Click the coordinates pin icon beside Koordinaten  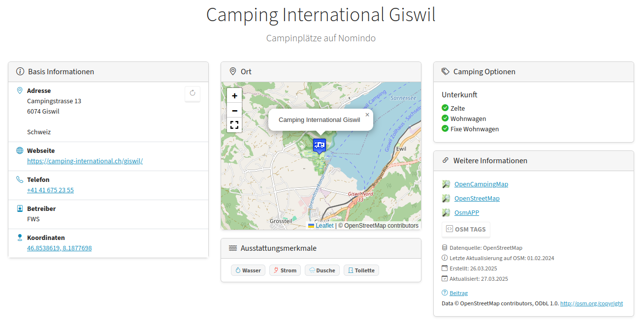click(x=20, y=237)
